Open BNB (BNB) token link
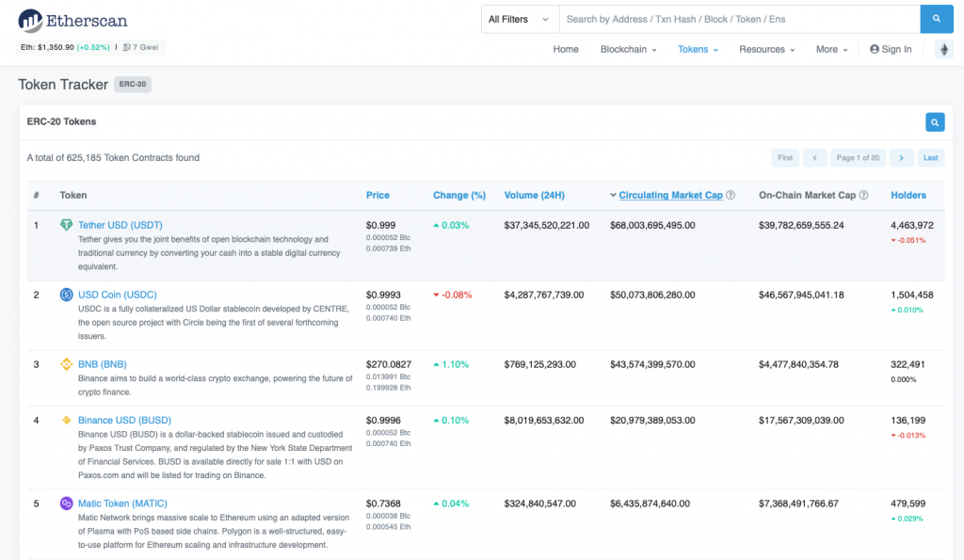Image resolution: width=964 pixels, height=560 pixels. click(x=102, y=364)
